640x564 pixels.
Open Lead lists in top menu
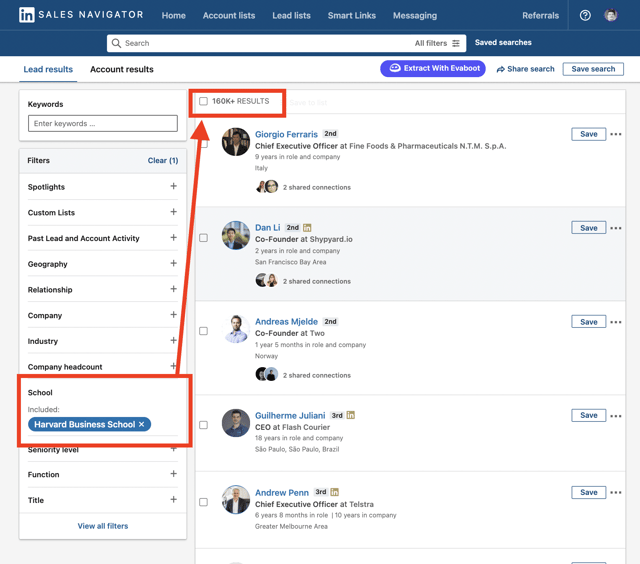point(291,16)
